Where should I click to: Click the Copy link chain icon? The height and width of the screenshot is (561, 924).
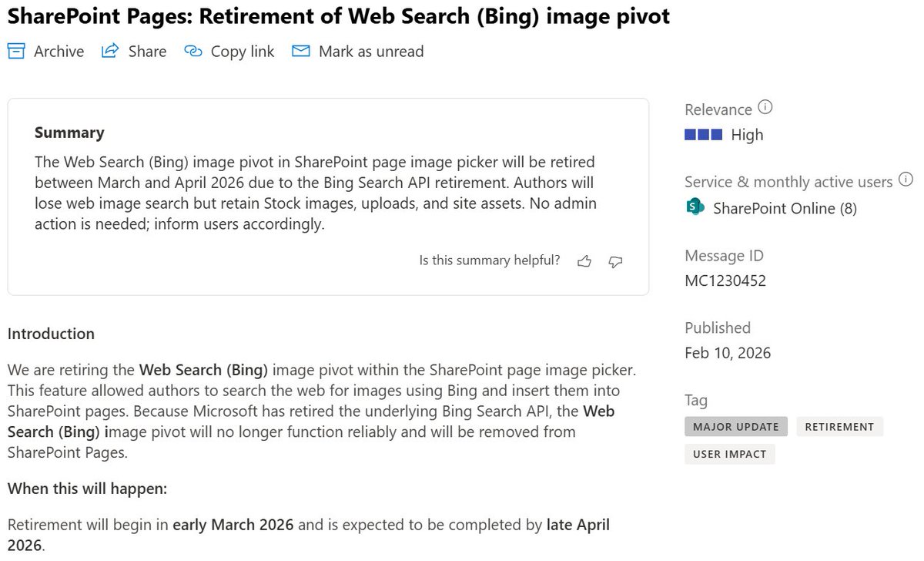click(x=192, y=51)
